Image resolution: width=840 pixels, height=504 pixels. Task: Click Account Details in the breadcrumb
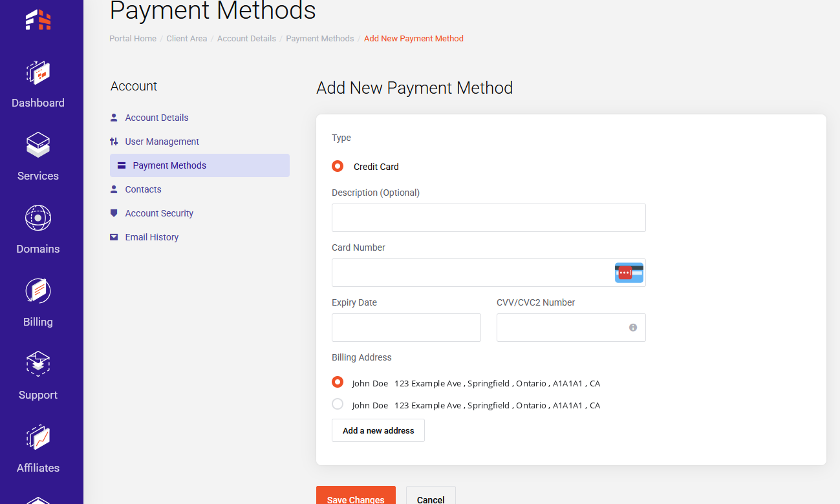[246, 39]
